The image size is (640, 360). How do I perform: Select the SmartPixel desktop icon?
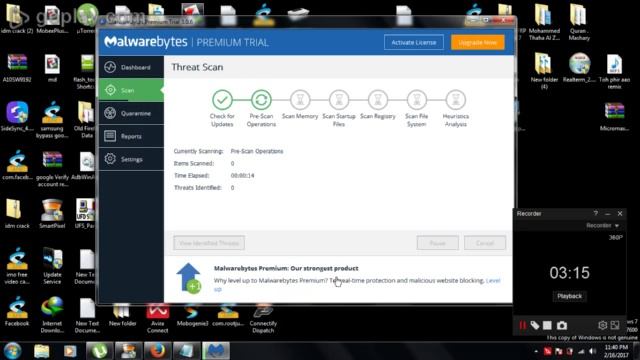pos(52,213)
